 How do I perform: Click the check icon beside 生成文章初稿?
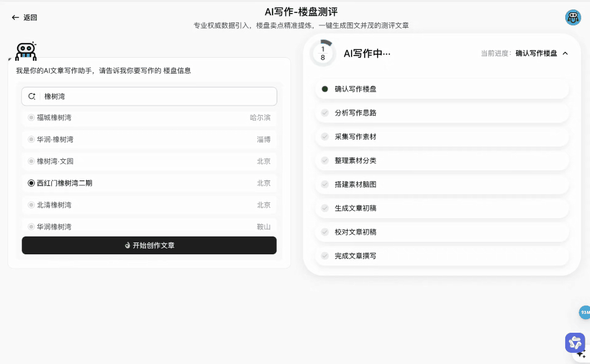(324, 208)
